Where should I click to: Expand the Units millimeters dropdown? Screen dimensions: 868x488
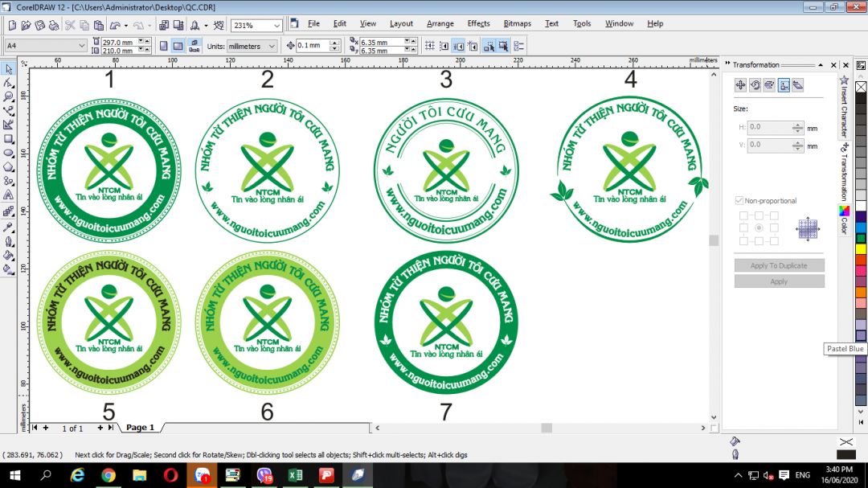(272, 47)
